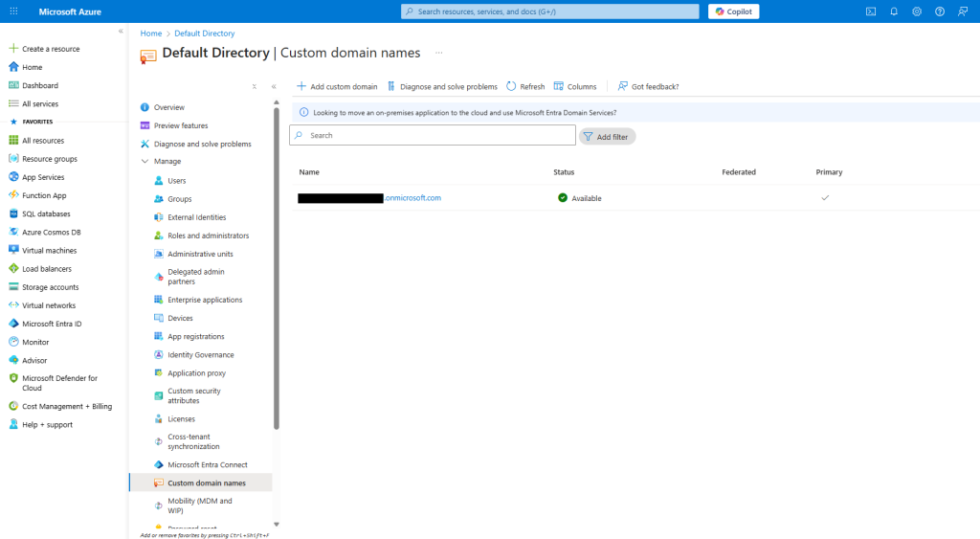
Task: Open the help question mark icon
Action: tap(940, 11)
